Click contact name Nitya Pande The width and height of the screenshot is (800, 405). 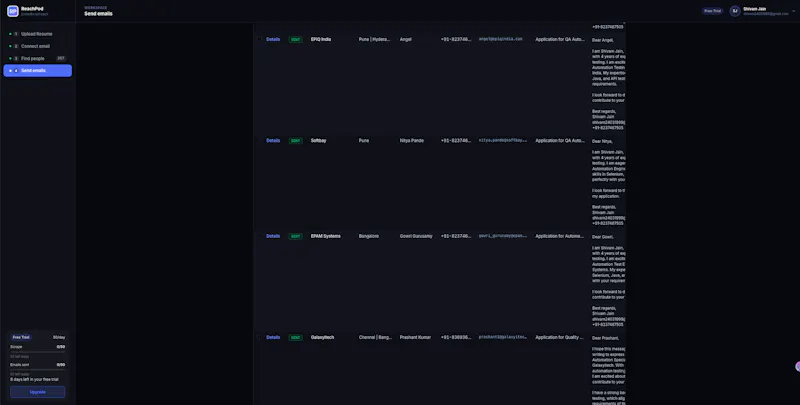412,140
